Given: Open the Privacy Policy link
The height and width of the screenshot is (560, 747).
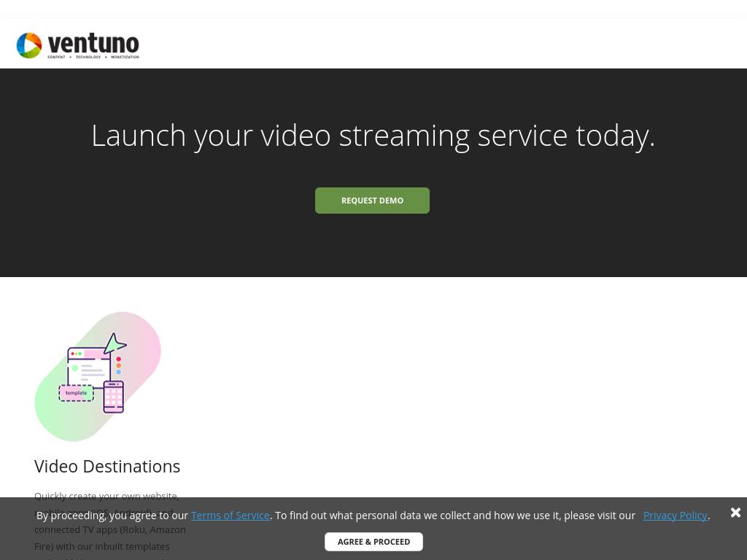Looking at the screenshot, I should pos(675,515).
